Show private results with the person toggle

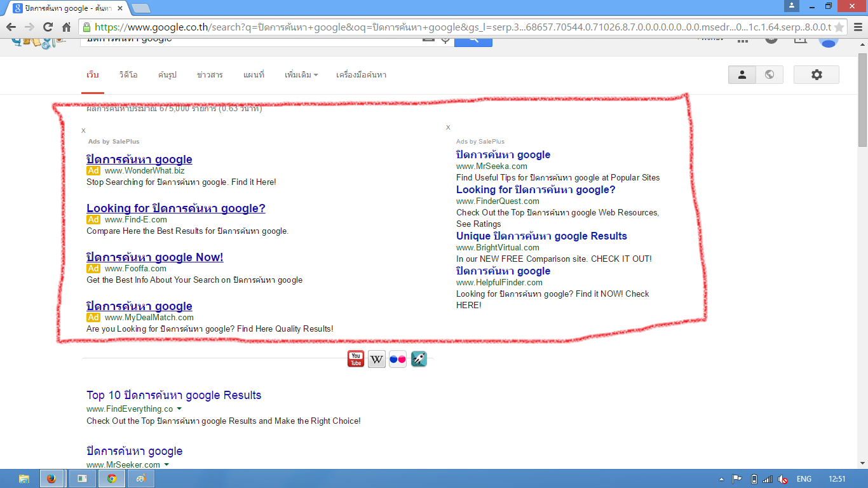pos(742,75)
